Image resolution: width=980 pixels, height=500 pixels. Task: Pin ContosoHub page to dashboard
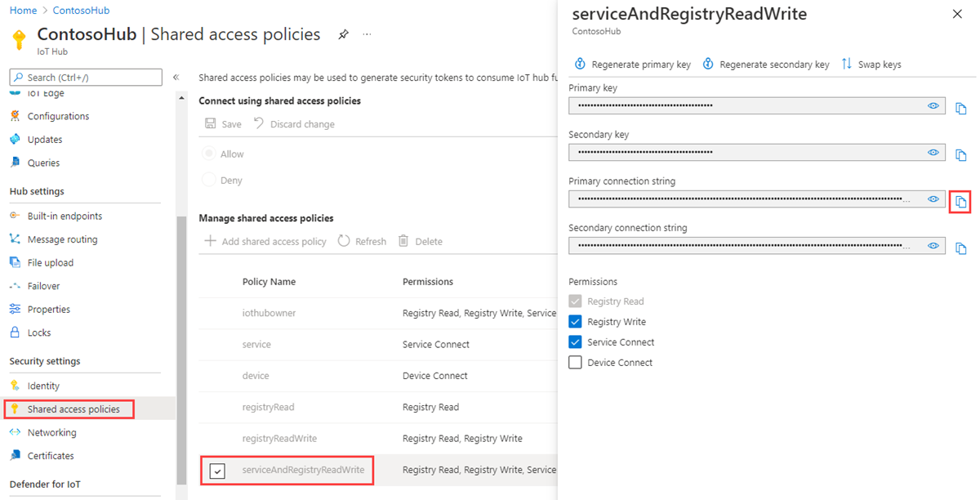344,34
